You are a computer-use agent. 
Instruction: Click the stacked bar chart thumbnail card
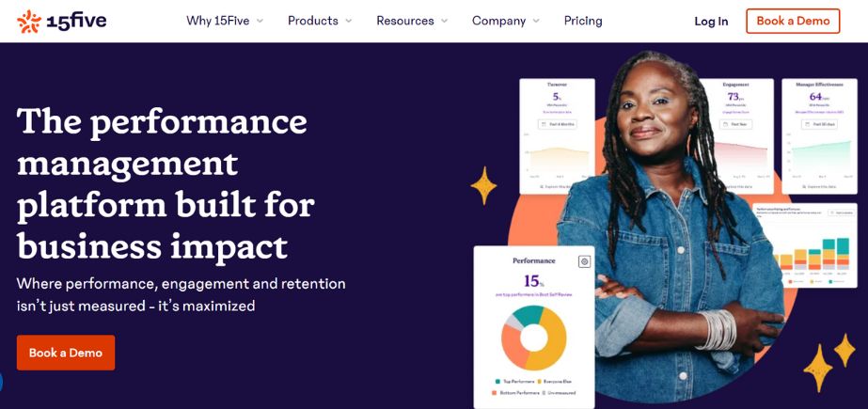[x=804, y=245]
